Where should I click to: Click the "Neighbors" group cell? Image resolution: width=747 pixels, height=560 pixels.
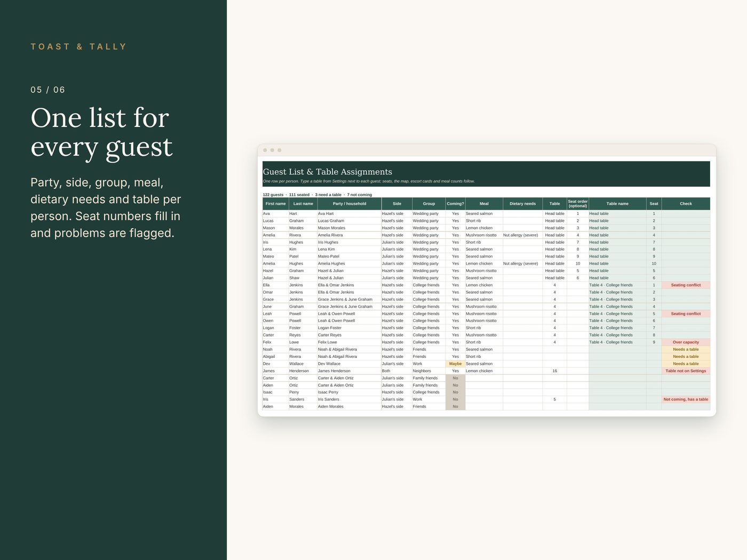429,371
